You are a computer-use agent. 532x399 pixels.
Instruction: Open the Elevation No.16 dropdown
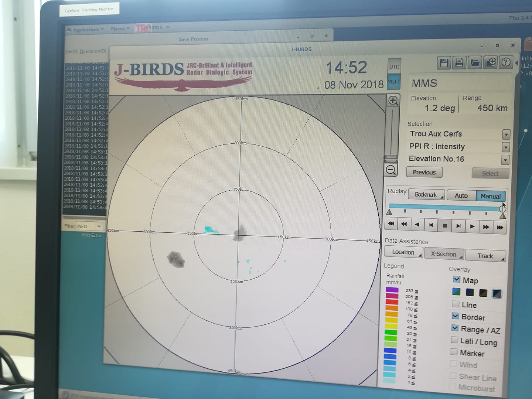tap(505, 160)
